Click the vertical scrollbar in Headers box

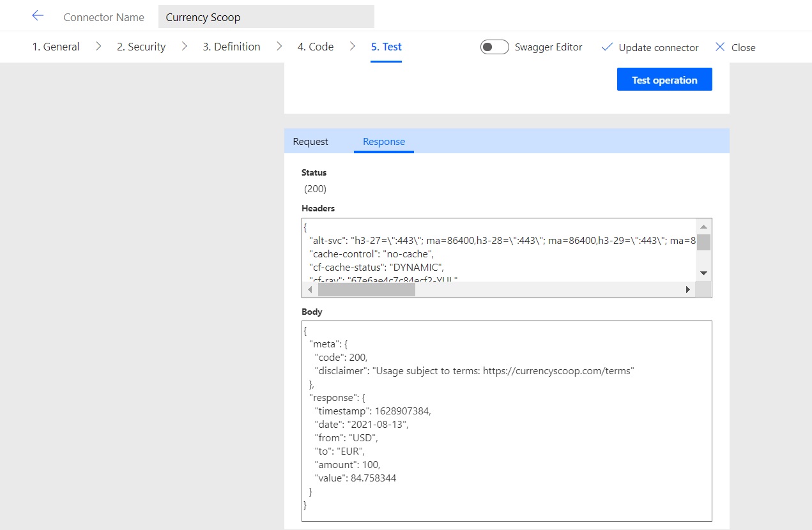(703, 243)
